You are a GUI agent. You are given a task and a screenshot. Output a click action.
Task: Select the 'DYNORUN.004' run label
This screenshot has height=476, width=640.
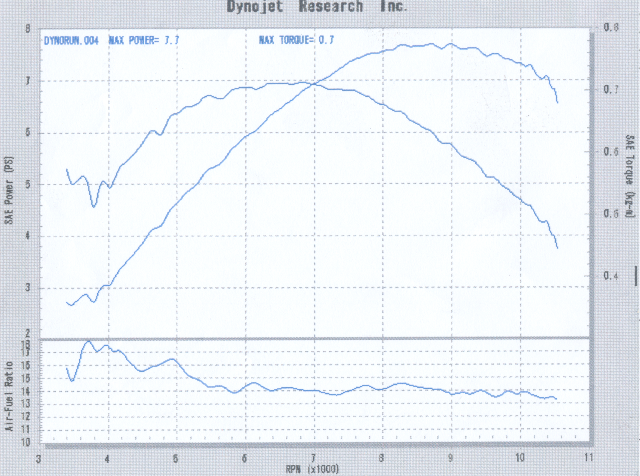pos(71,40)
